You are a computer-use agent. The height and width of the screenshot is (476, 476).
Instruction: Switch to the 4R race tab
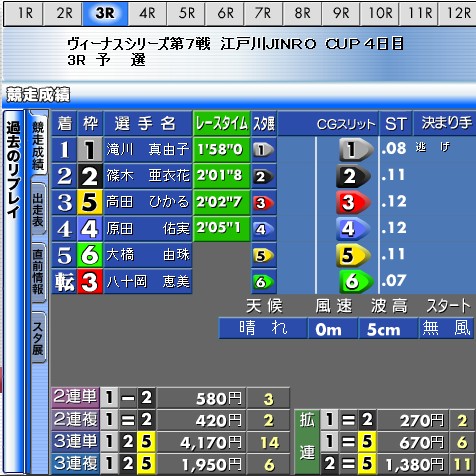click(147, 14)
